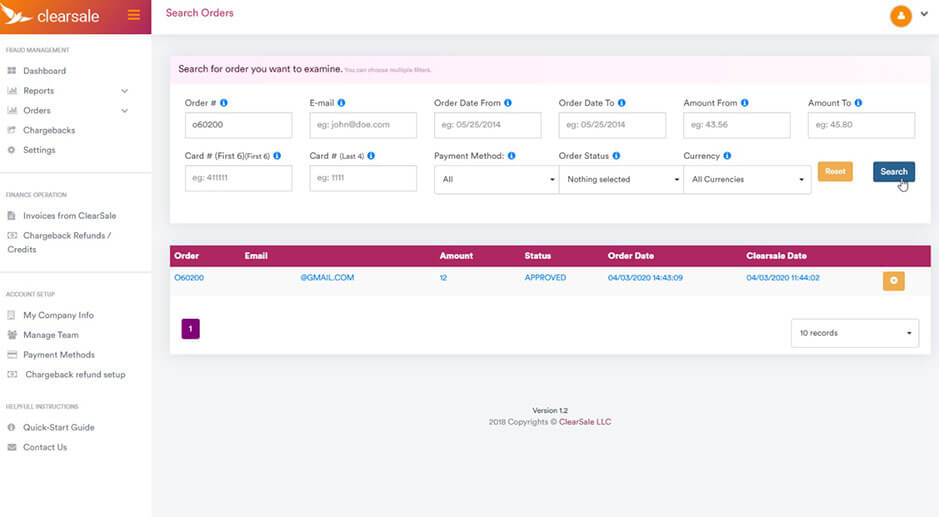This screenshot has width=939, height=517.
Task: Open the user profile avatar icon
Action: click(x=901, y=16)
